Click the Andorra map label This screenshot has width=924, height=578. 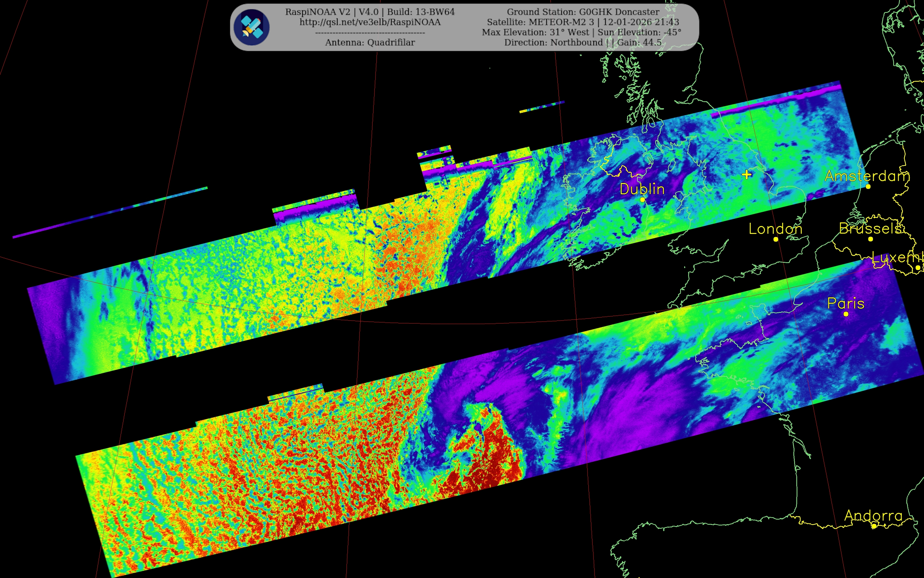[873, 515]
